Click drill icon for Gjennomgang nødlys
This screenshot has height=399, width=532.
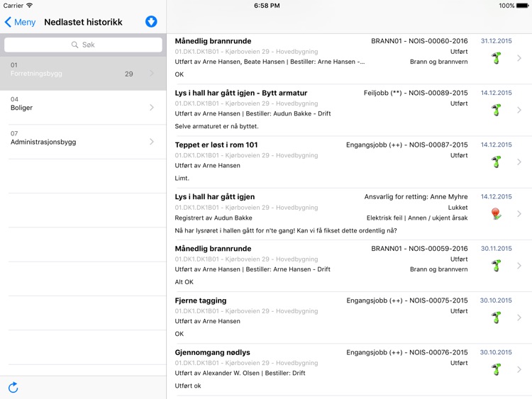pos(496,369)
